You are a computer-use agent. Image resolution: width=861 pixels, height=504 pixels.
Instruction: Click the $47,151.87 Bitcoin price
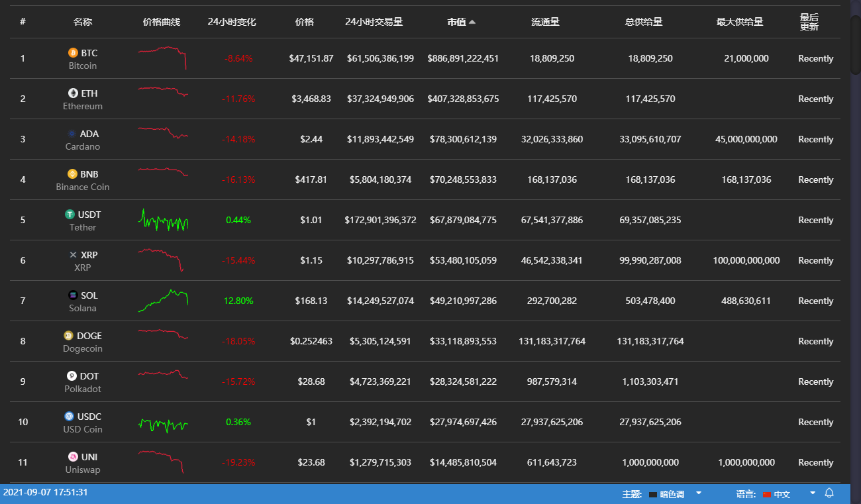[311, 58]
